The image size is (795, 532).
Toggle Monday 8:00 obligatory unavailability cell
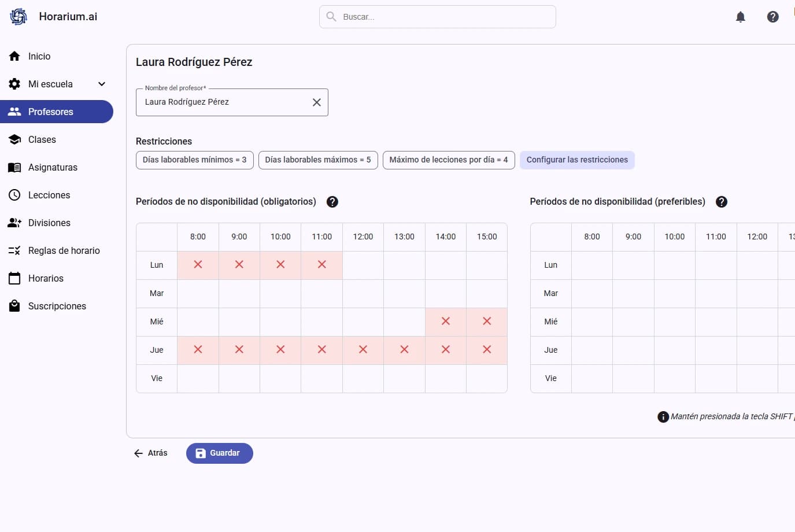pyautogui.click(x=198, y=265)
